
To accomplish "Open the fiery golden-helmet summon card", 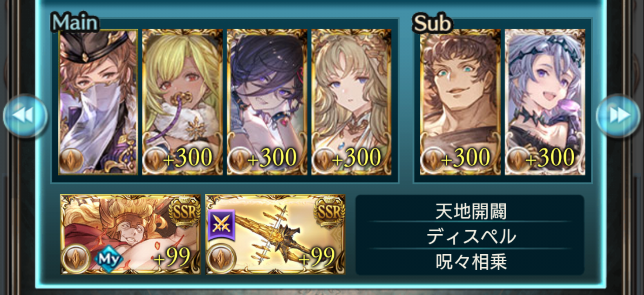I will click(x=130, y=234).
